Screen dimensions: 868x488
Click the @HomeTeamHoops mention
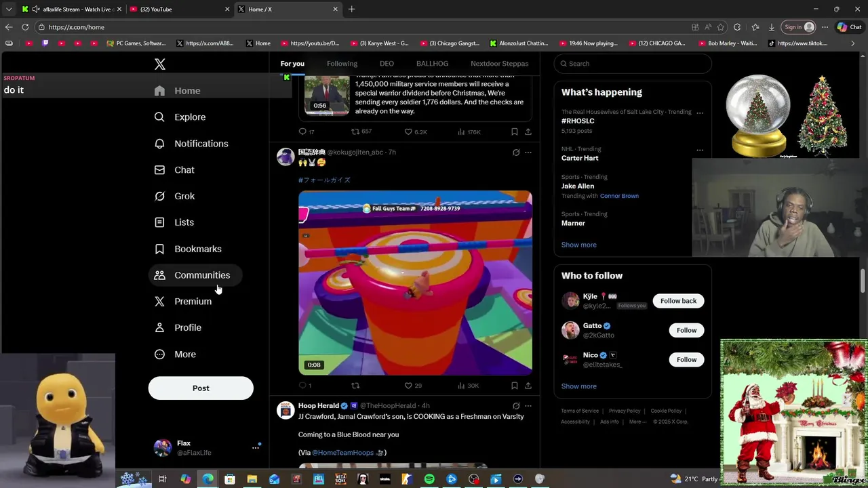click(342, 453)
